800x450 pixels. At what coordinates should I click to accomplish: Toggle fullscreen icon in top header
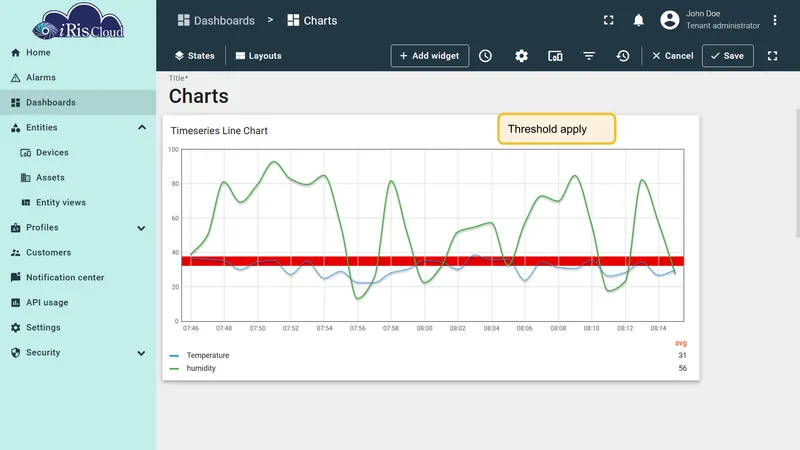(608, 20)
